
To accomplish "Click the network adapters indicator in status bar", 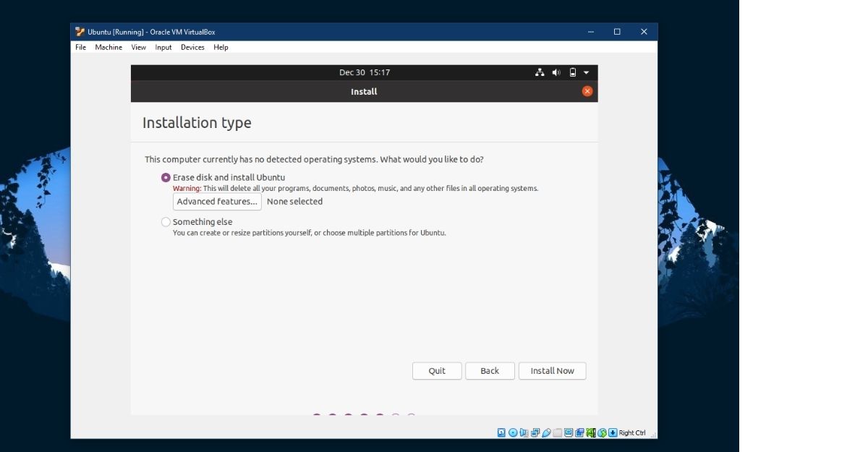I will [x=535, y=432].
